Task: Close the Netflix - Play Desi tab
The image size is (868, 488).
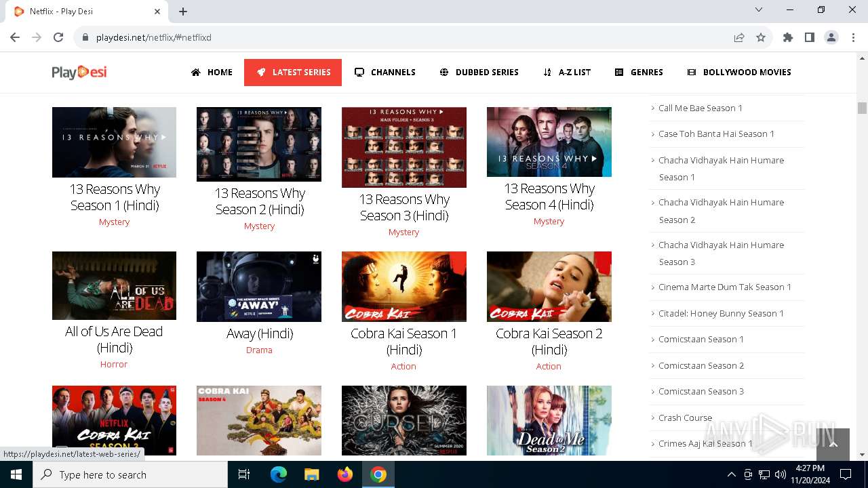Action: pyautogui.click(x=157, y=11)
